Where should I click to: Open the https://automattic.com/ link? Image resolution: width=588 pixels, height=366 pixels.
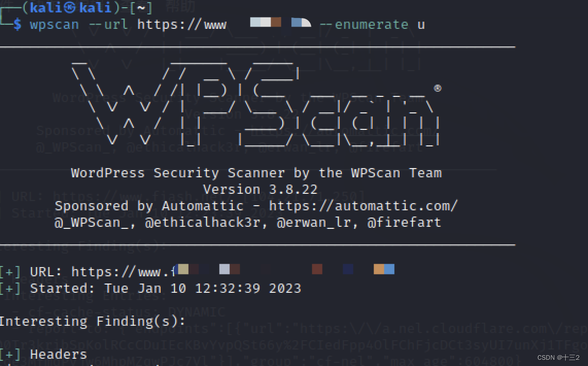pos(363,206)
